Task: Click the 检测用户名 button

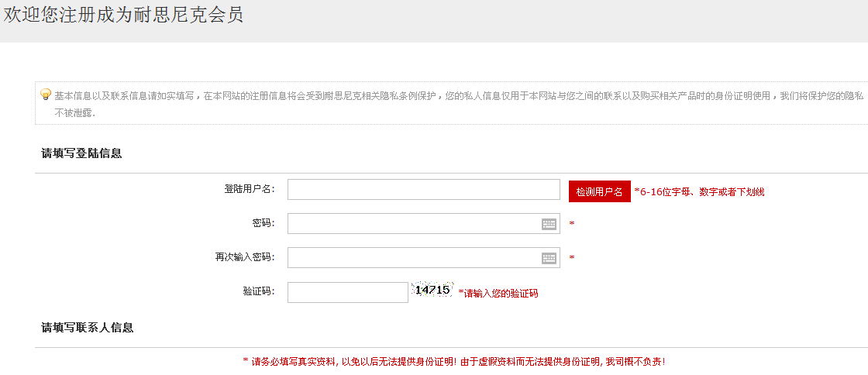Action: point(600,191)
